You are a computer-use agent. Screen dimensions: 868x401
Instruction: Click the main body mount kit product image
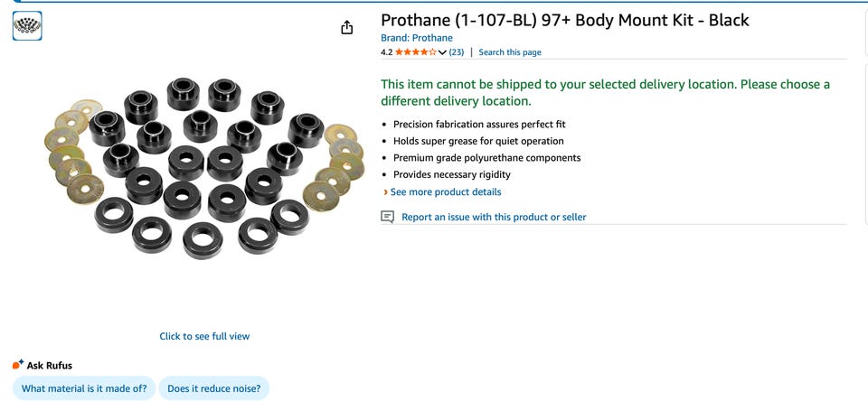(203, 165)
